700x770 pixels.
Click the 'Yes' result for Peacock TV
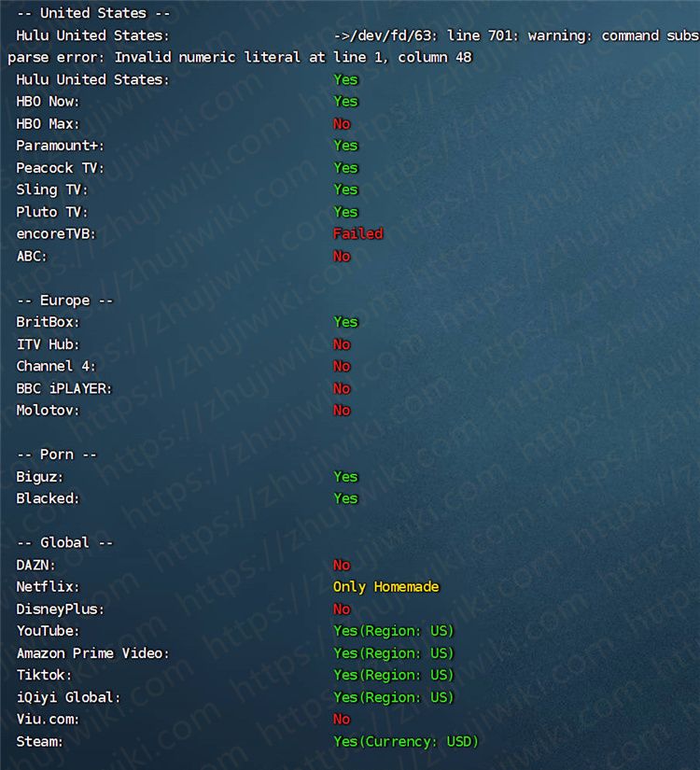(x=346, y=168)
